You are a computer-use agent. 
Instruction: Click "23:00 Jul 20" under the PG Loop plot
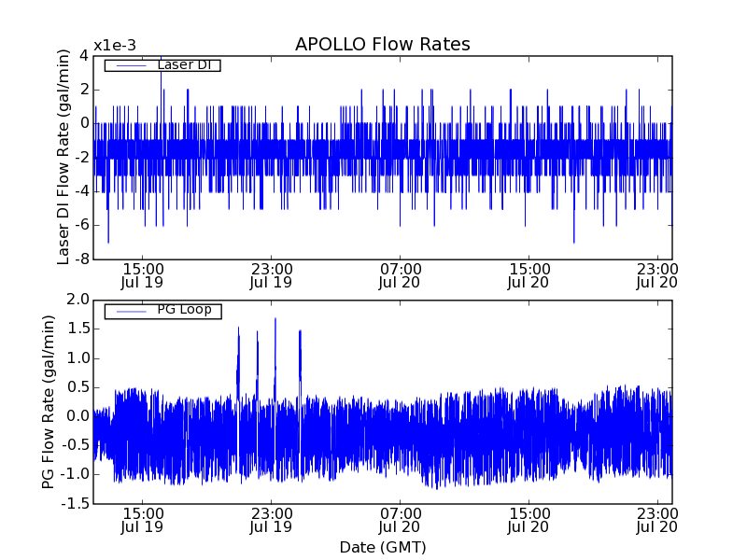657,520
